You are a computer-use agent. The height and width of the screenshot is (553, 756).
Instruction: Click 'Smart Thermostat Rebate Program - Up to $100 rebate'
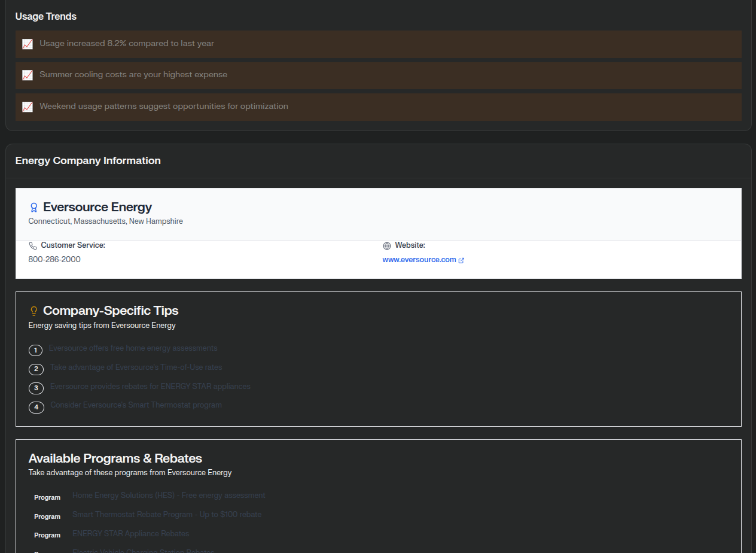[167, 515]
